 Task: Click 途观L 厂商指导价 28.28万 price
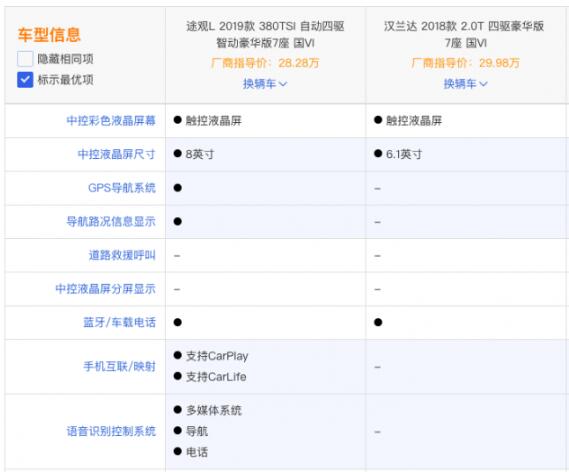tap(265, 63)
